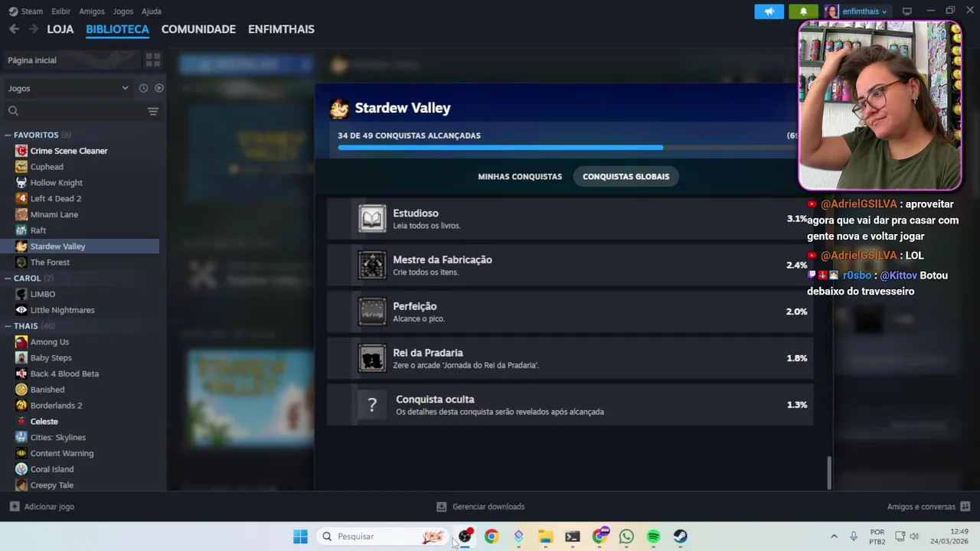Viewport: 980px width, 551px height.
Task: Click the Rei da Pradaria achievement icon
Action: [372, 358]
